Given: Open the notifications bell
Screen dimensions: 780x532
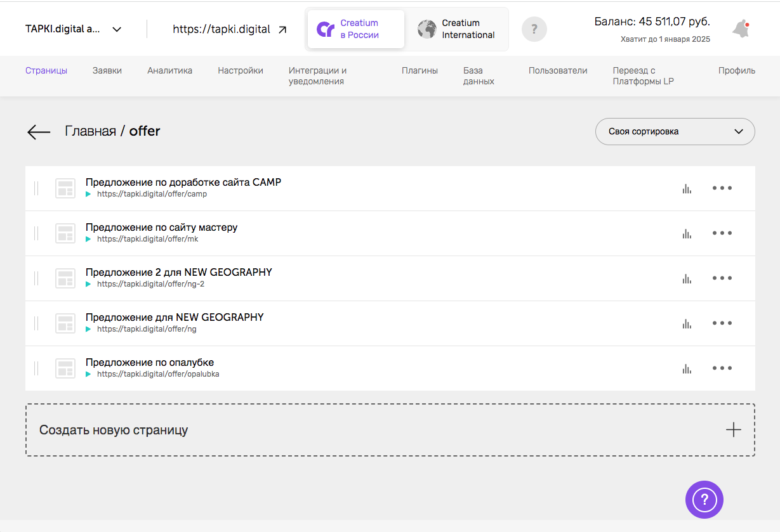Looking at the screenshot, I should tap(740, 29).
